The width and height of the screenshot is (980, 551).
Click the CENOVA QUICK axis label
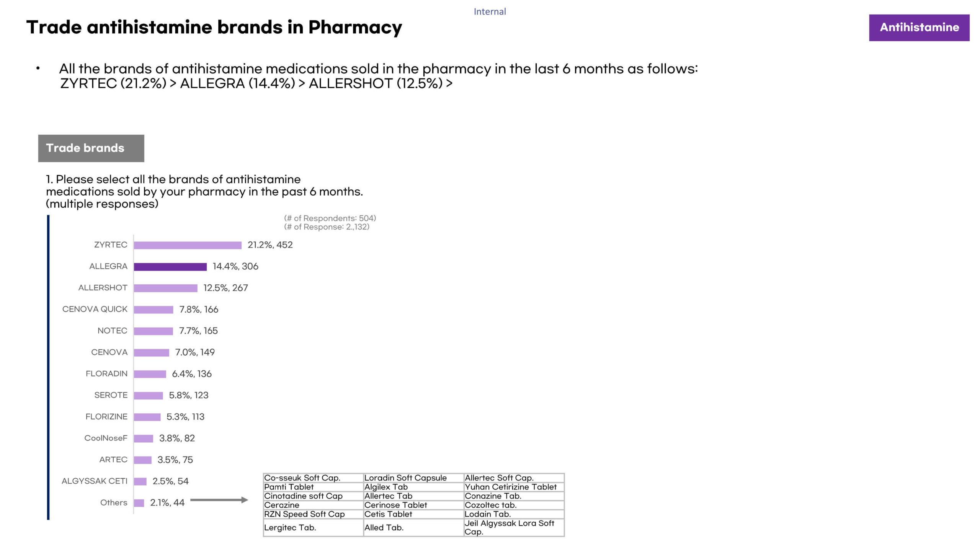(x=95, y=309)
